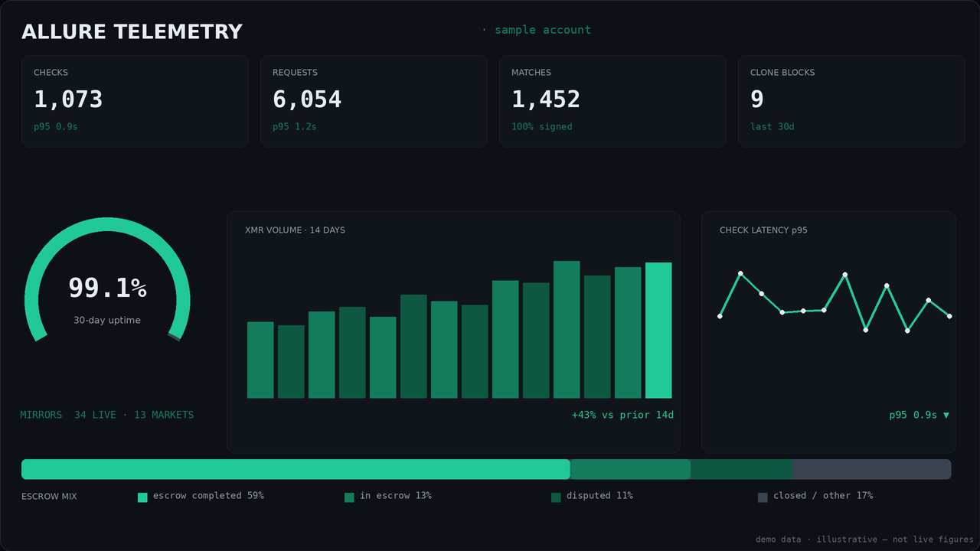The image size is (980, 551).
Task: Click the "100% signed" note
Action: coord(542,126)
